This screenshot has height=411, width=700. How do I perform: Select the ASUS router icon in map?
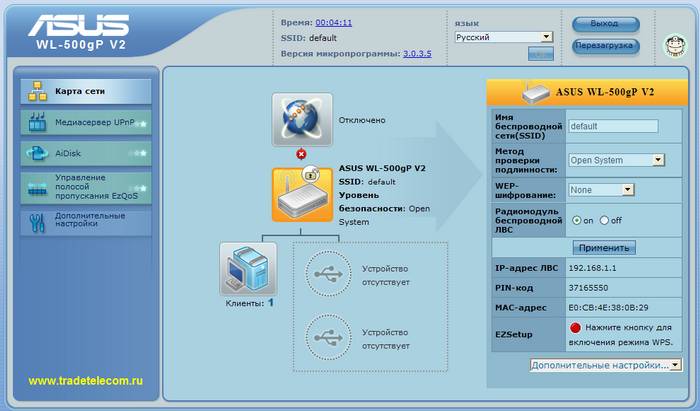click(301, 194)
